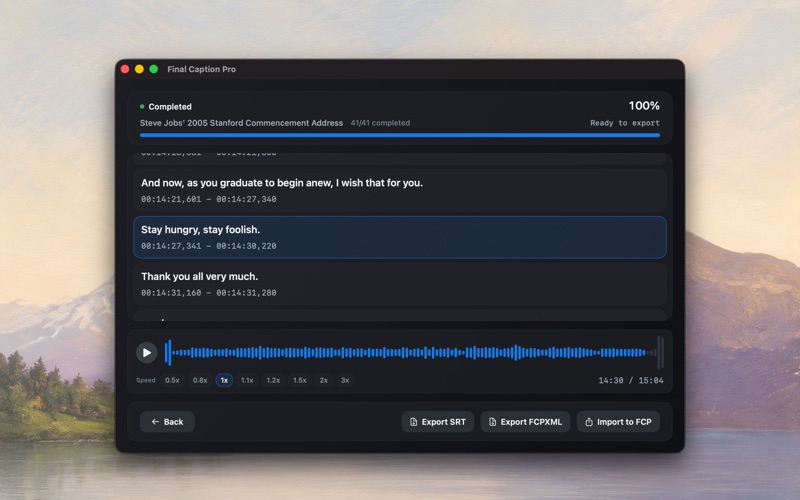Screen dimensions: 800x500
Task: Play the audio with the play button
Action: (x=146, y=353)
